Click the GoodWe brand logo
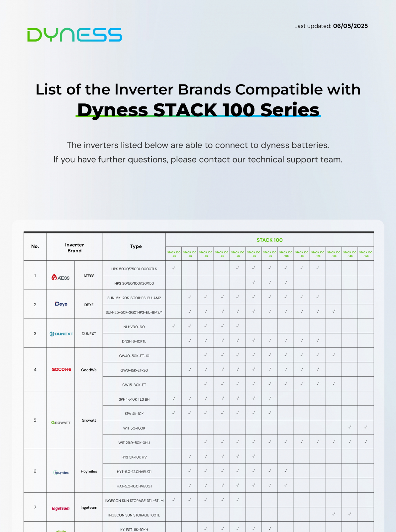 [61, 369]
